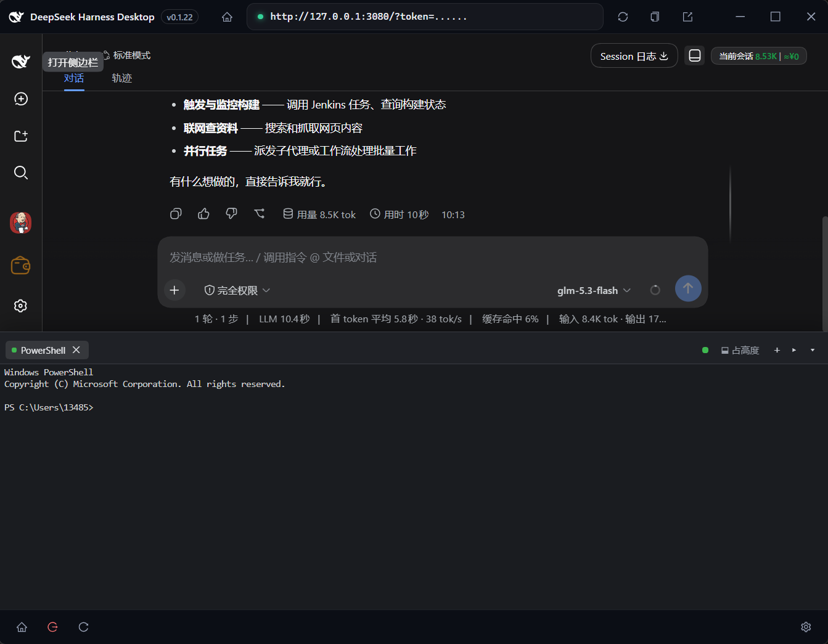Open the terminal dropdown arrow menu
The width and height of the screenshot is (828, 644).
coord(813,350)
